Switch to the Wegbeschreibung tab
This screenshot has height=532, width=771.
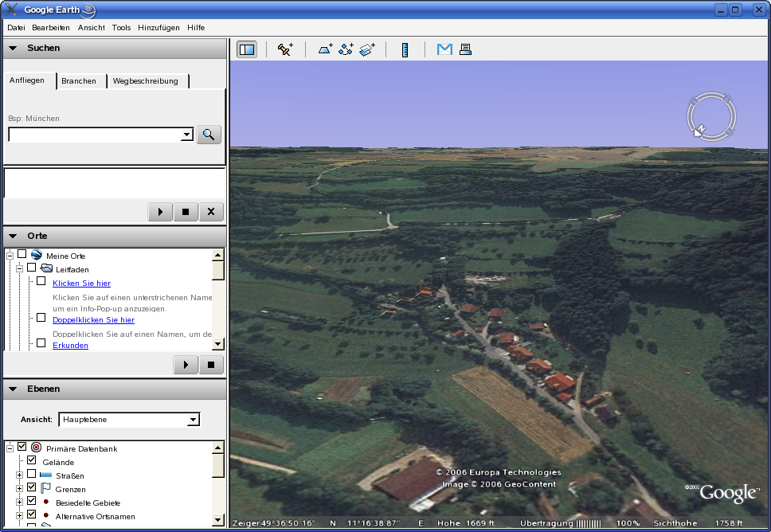pyautogui.click(x=146, y=81)
